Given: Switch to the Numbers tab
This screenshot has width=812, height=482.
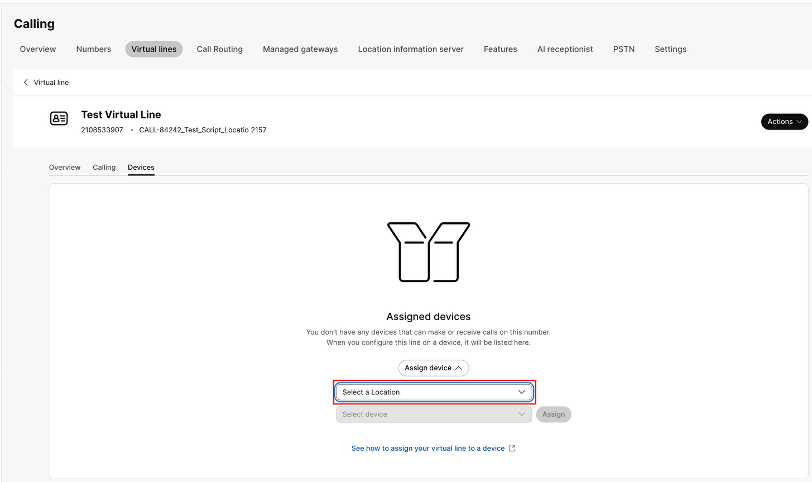Looking at the screenshot, I should tap(94, 49).
